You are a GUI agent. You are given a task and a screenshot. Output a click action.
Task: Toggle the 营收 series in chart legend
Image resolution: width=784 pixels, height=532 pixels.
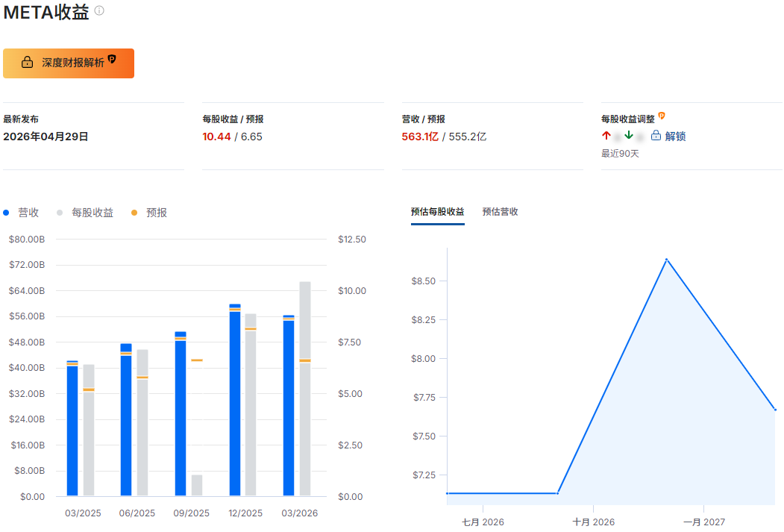[28, 213]
